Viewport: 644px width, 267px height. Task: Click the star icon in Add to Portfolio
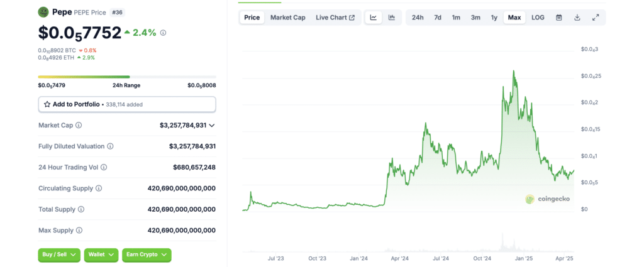47,104
